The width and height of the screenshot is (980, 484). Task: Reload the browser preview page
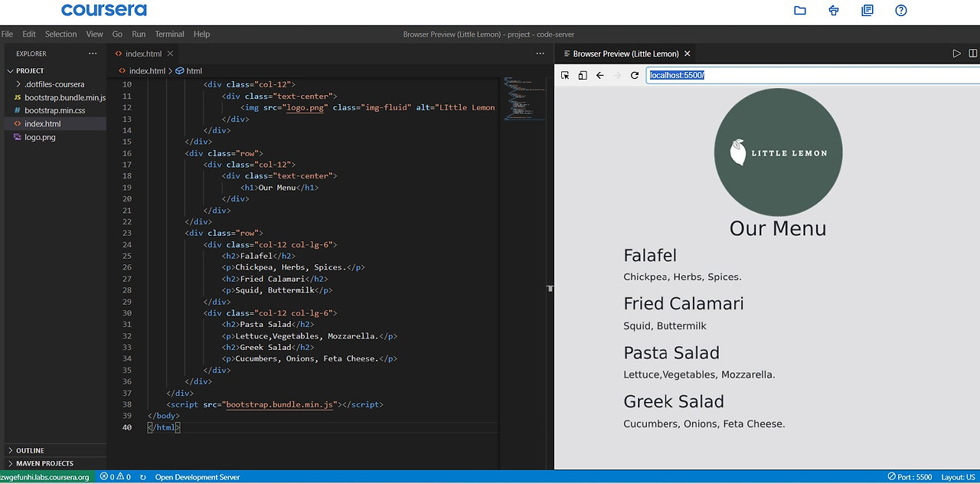pos(635,75)
